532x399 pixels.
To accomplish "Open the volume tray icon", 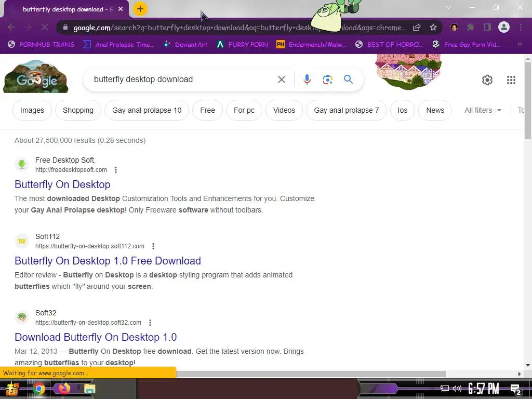I will (457, 389).
